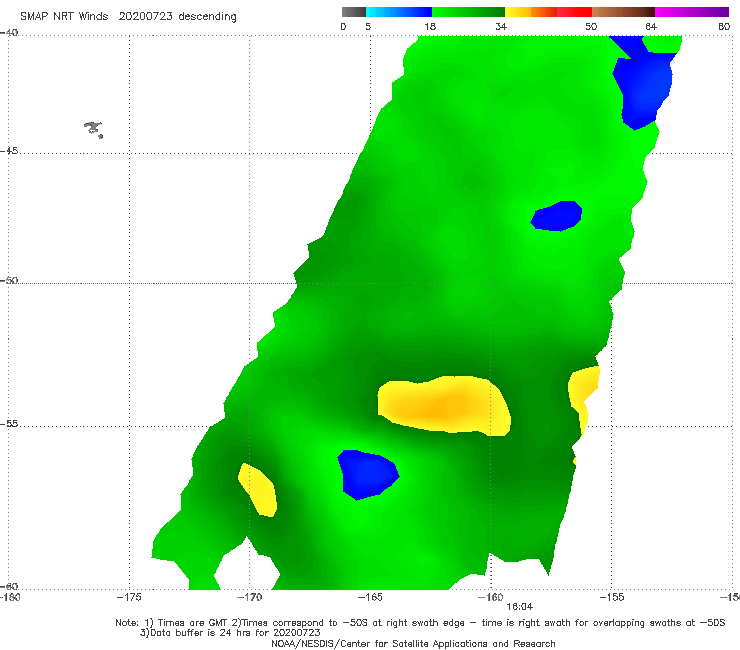The image size is (740, 650).
Task: Click the blue low-wind oval near -47 latitude
Action: coord(556,216)
